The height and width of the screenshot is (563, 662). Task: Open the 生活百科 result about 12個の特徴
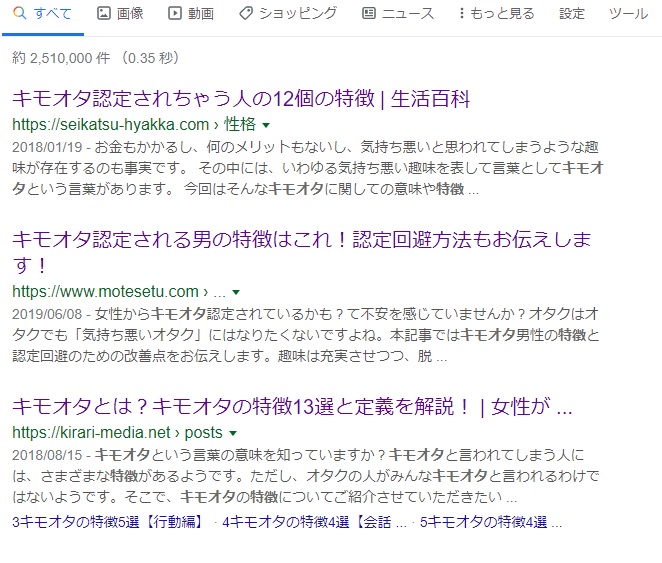[241, 99]
